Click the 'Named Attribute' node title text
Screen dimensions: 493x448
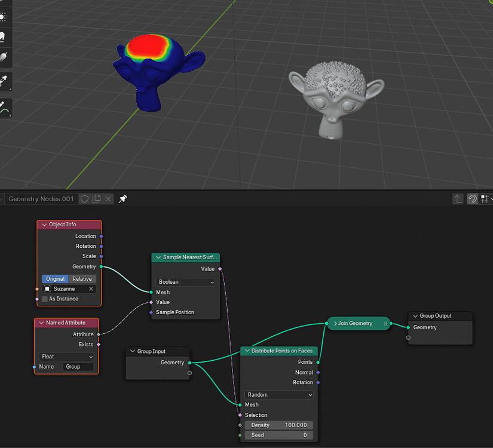(65, 323)
